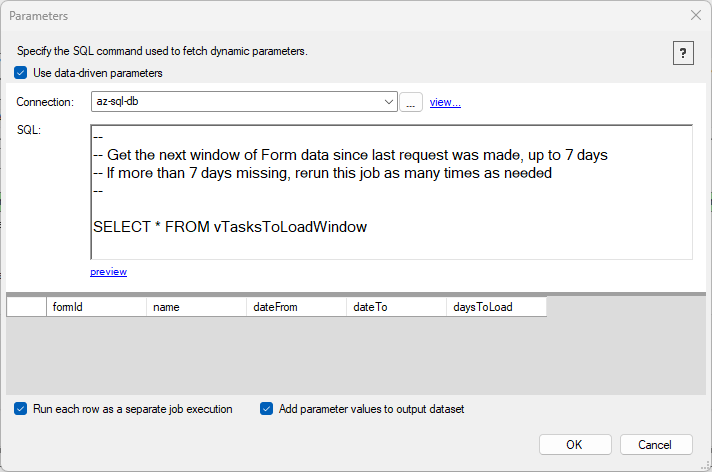The height and width of the screenshot is (472, 712).
Task: Toggle Add parameter values to output dataset
Action: coord(267,409)
